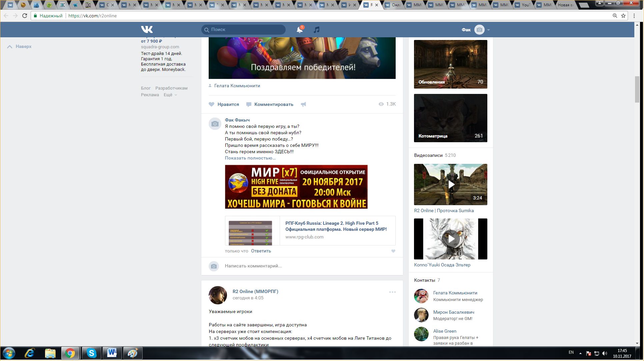Play the R2 Online Проточка Sumika video
The image size is (644, 361).
451,184
